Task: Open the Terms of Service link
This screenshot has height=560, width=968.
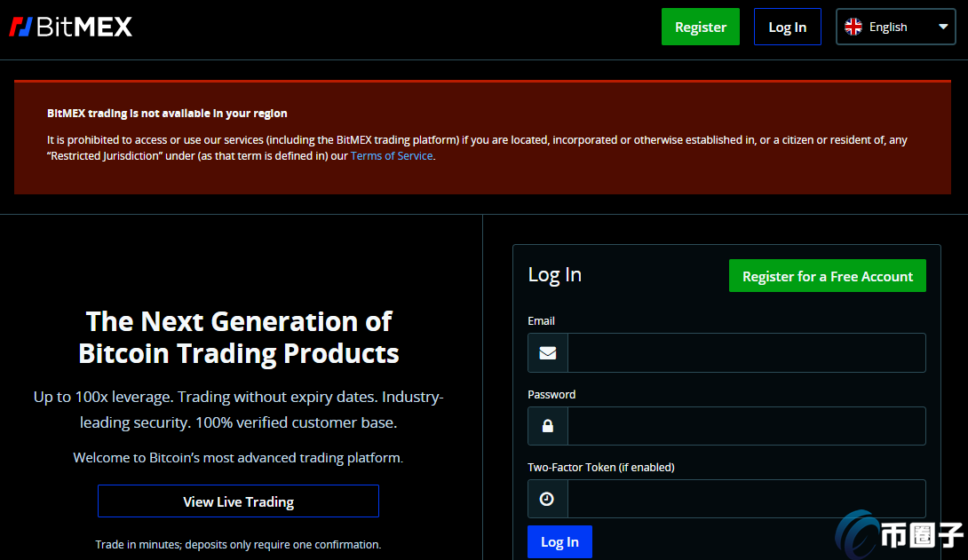Action: (392, 156)
